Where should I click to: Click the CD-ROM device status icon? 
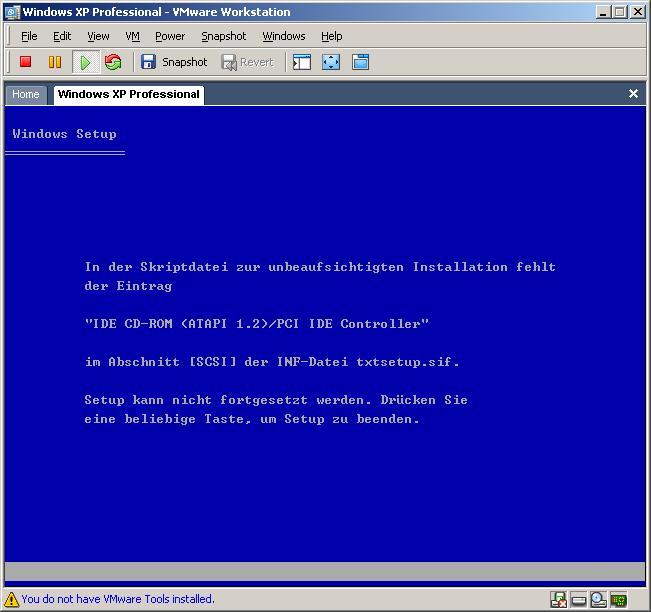click(598, 600)
